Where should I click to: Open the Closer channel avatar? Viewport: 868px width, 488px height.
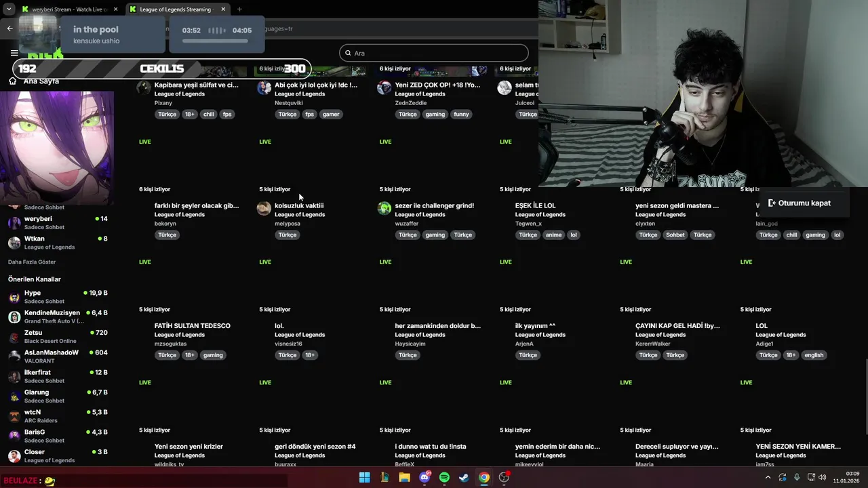pyautogui.click(x=14, y=456)
